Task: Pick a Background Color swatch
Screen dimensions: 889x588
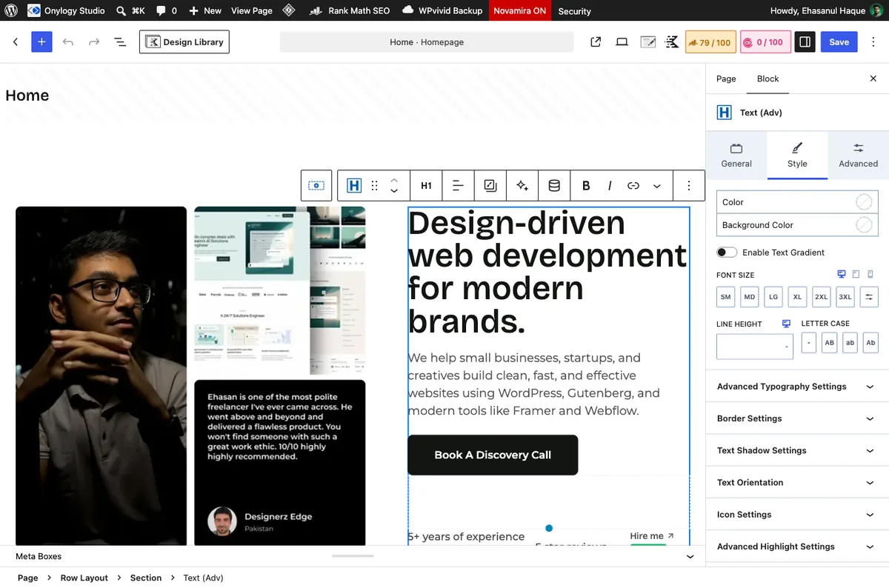Action: coord(864,225)
